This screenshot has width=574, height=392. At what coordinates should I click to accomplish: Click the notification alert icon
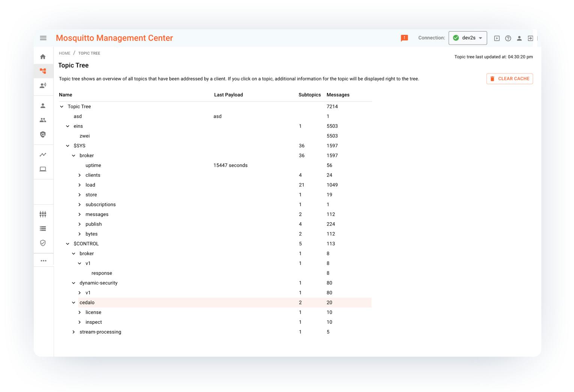(404, 38)
